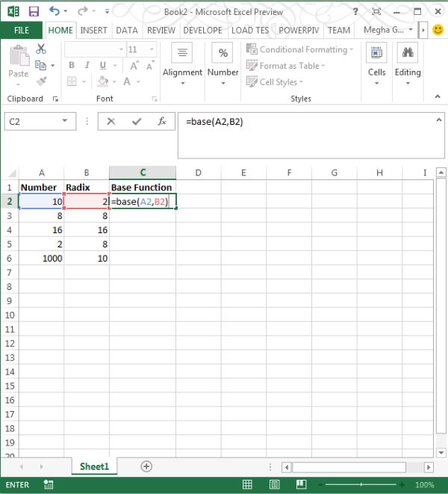This screenshot has height=494, width=448.
Task: Click the Select All corner triangle
Action: point(12,173)
